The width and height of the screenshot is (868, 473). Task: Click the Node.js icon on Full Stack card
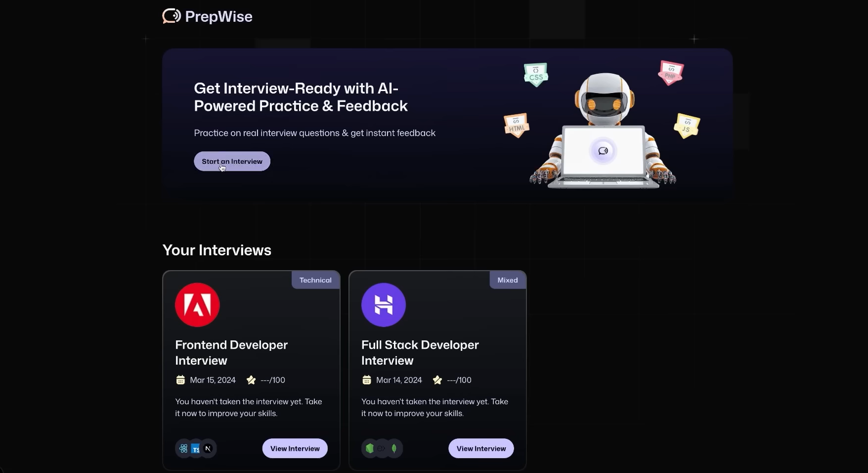(370, 449)
